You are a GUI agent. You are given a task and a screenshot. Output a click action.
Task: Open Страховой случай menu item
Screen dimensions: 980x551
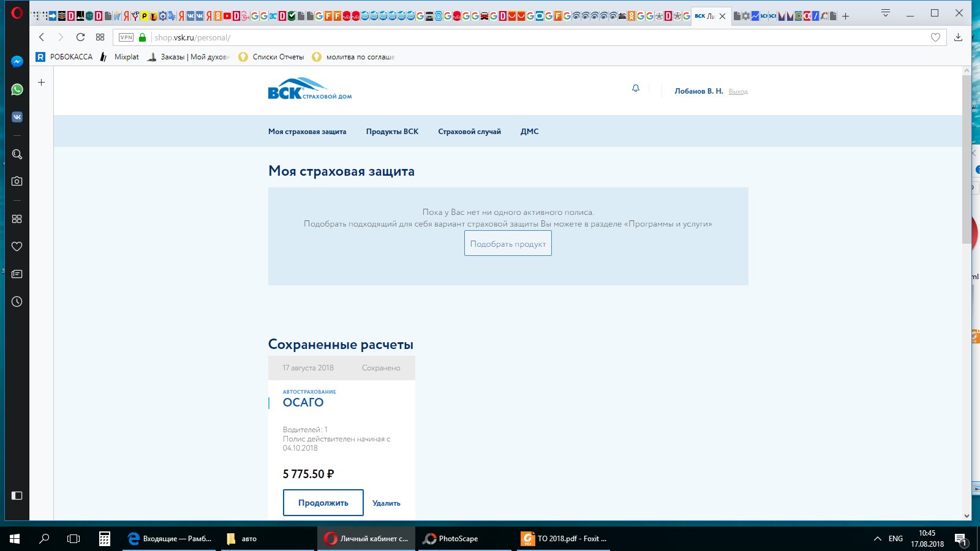click(x=470, y=132)
